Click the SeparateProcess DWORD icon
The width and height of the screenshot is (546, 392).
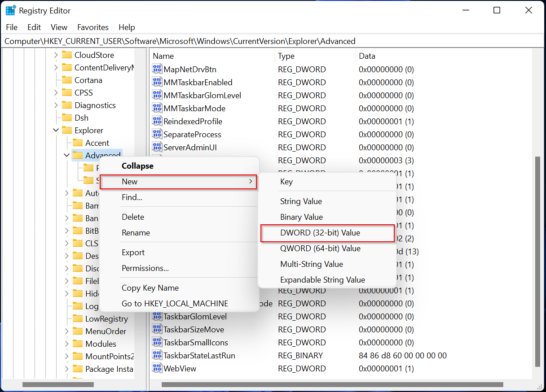coord(157,134)
